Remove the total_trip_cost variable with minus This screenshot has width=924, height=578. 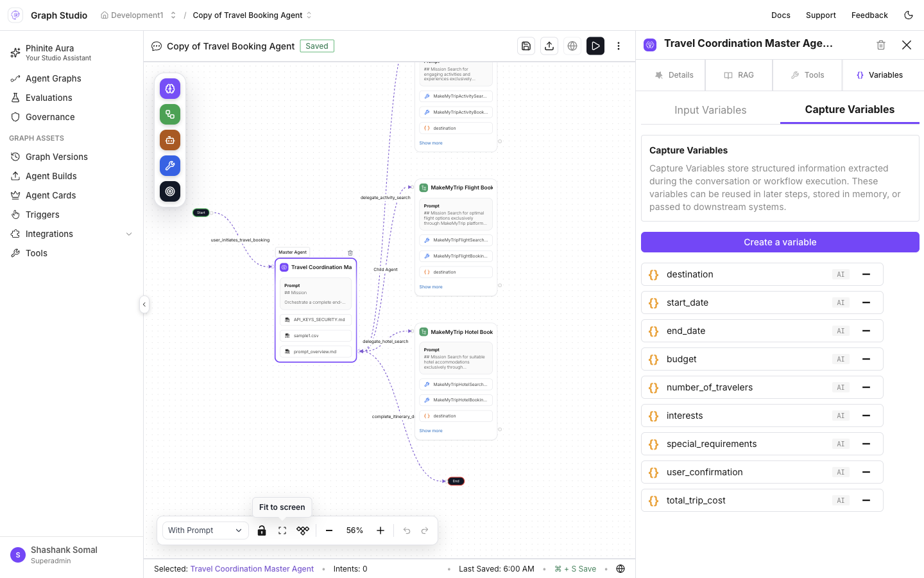[x=866, y=500]
